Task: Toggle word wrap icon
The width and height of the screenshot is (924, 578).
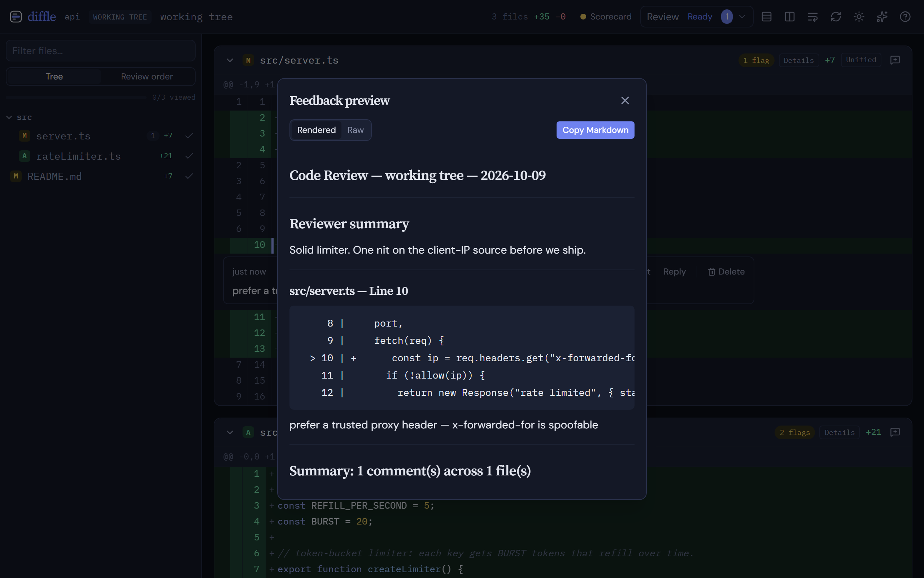Action: click(x=812, y=17)
